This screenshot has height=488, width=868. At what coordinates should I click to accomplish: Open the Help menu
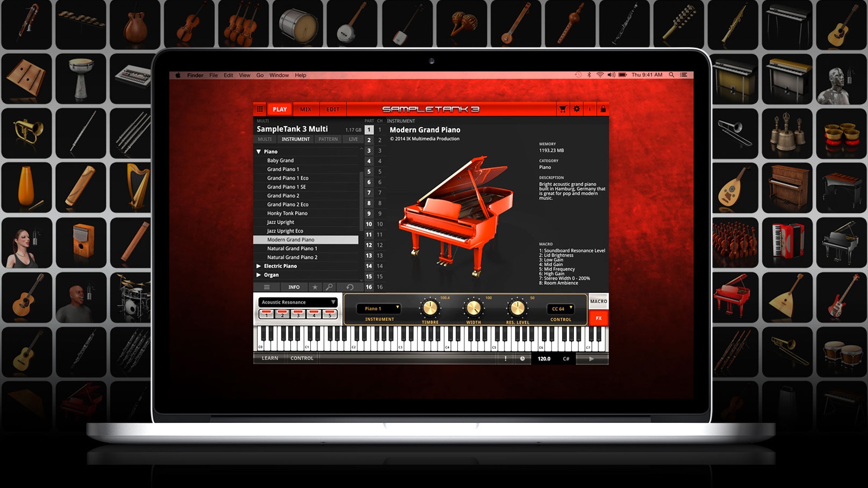pyautogui.click(x=301, y=75)
